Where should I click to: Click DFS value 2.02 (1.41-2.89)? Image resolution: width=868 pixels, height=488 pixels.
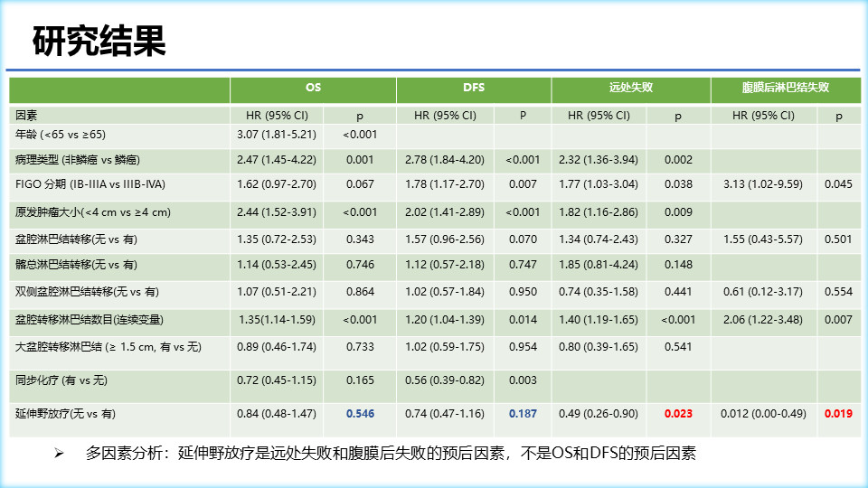[x=445, y=211]
